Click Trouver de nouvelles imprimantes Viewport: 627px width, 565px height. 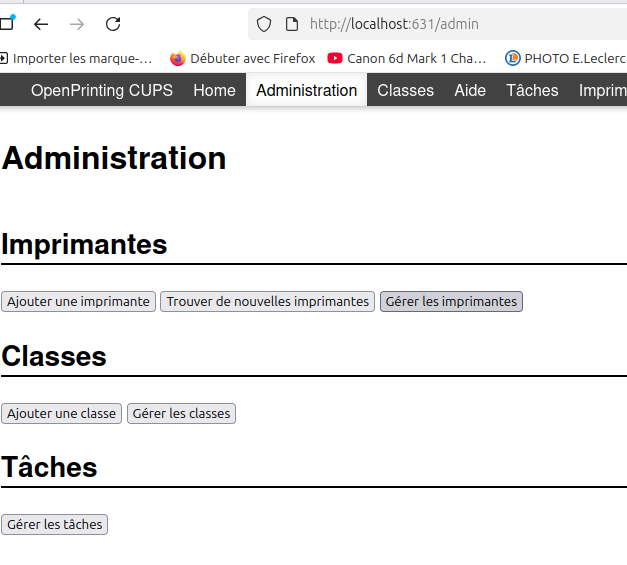coord(267,301)
